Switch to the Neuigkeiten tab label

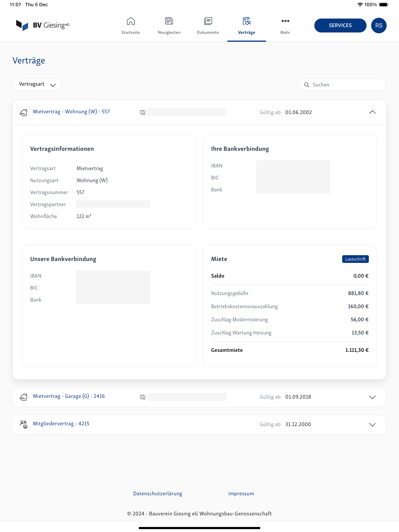tap(169, 32)
